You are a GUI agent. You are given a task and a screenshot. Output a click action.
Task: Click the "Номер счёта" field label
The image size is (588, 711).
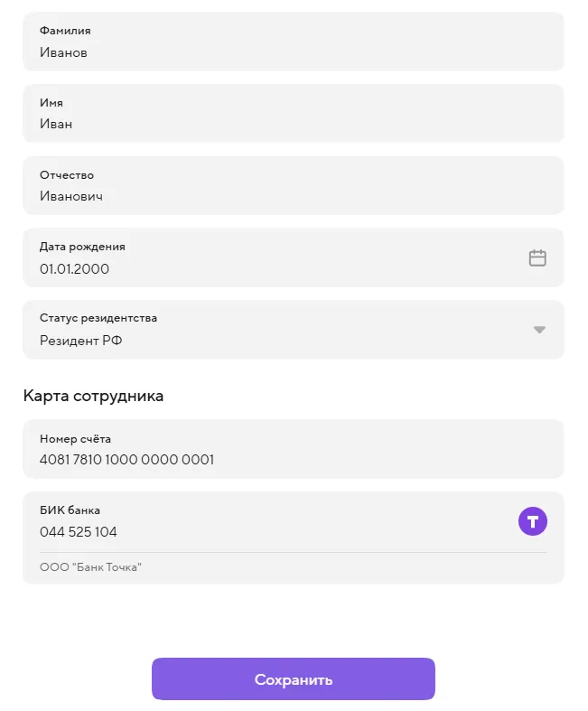point(75,439)
